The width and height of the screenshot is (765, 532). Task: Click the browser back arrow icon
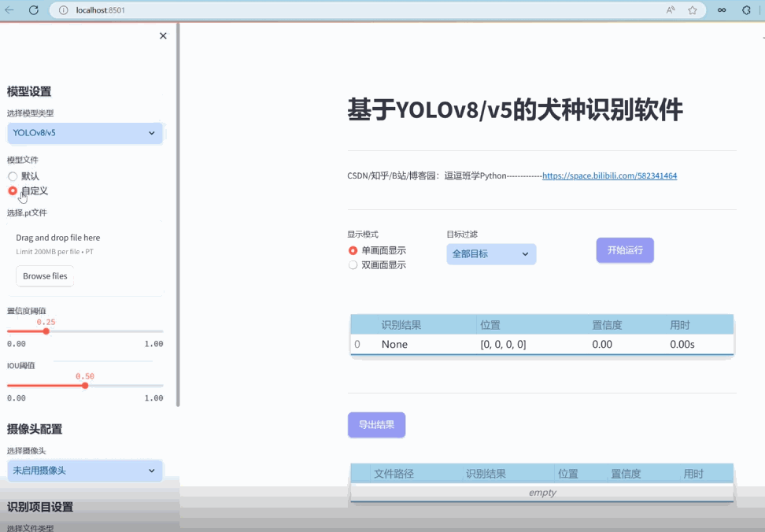pyautogui.click(x=8, y=10)
